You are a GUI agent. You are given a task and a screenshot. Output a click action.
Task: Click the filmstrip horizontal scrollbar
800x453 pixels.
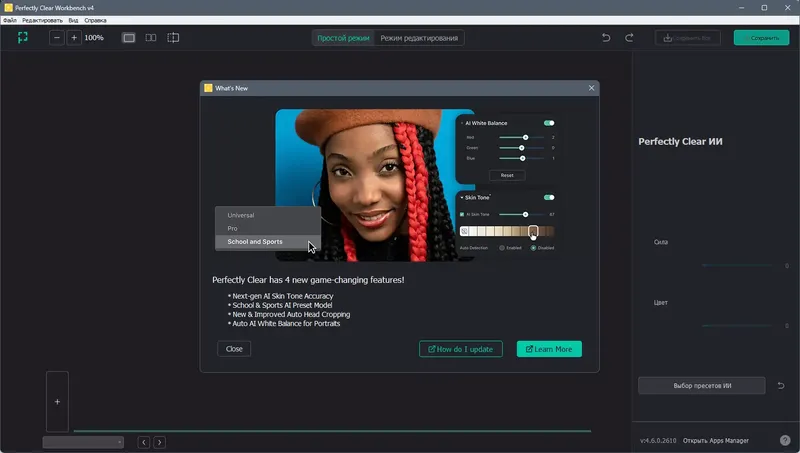point(332,431)
